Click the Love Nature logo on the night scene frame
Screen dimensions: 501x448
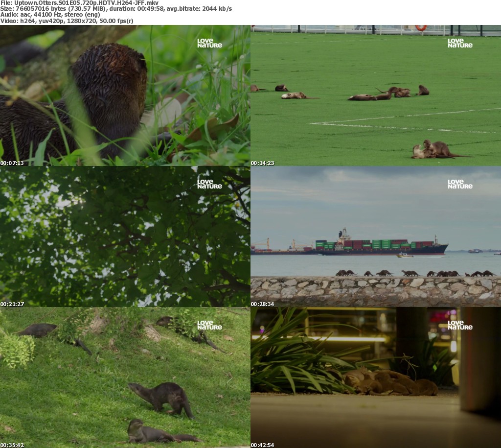point(460,325)
